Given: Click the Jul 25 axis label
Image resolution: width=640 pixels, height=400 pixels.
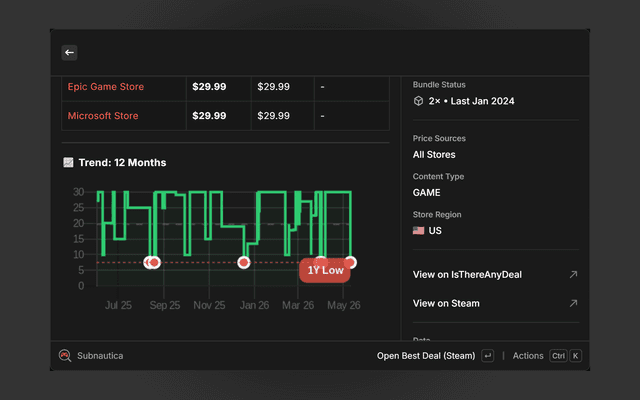Looking at the screenshot, I should coord(118,305).
